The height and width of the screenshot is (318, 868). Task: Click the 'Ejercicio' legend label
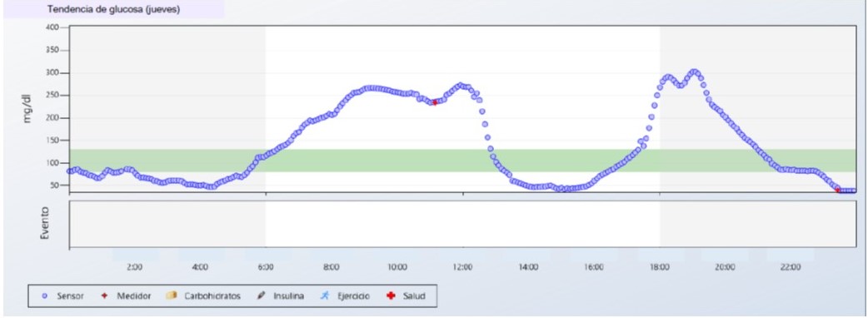pos(354,296)
